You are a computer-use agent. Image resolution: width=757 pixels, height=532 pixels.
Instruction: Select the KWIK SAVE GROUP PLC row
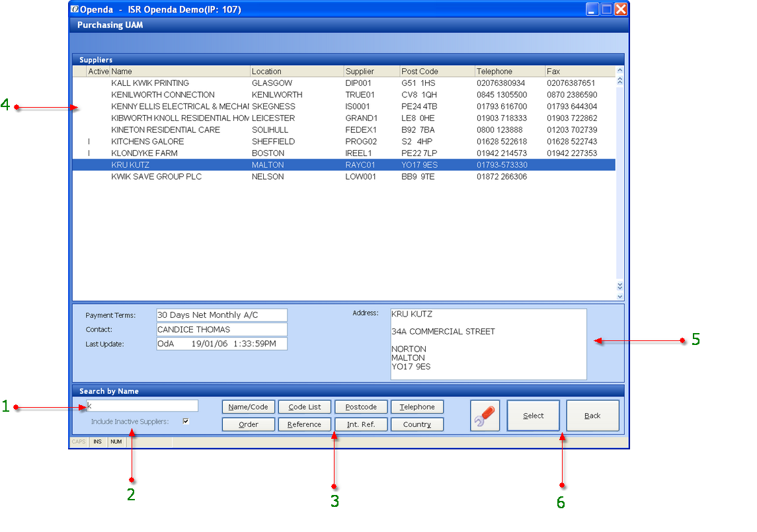pos(344,176)
